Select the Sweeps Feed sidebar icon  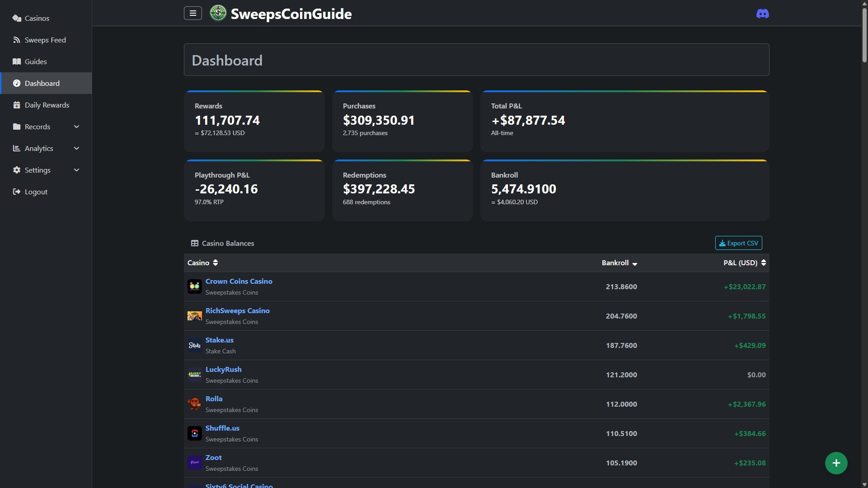16,40
